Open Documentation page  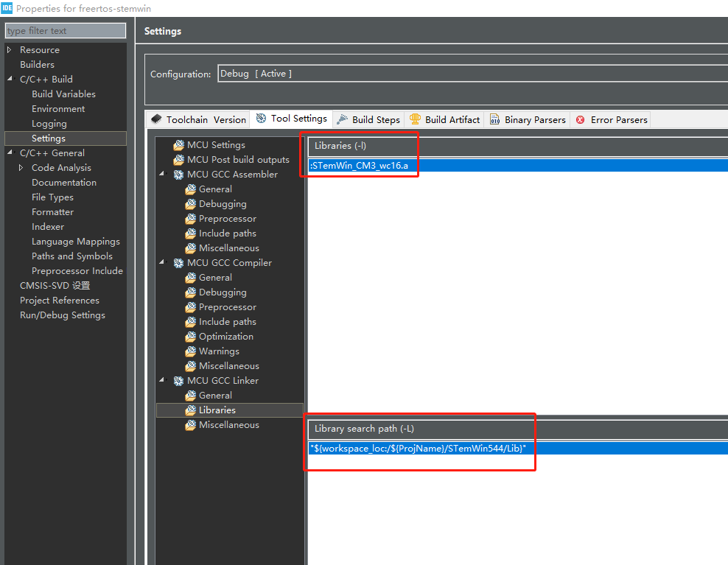(64, 183)
